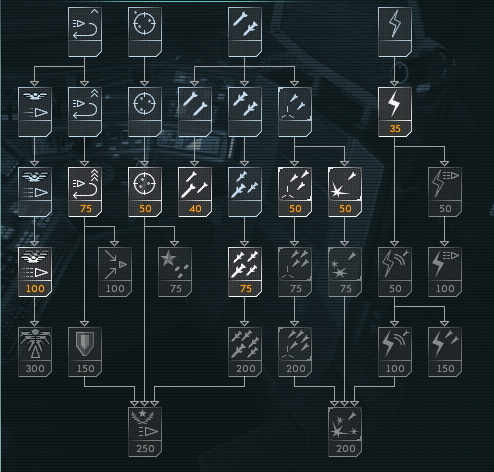Screen dimensions: 494x472
Task: Select the lightning speed skill costing 100 in the far-right column
Action: pos(445,272)
